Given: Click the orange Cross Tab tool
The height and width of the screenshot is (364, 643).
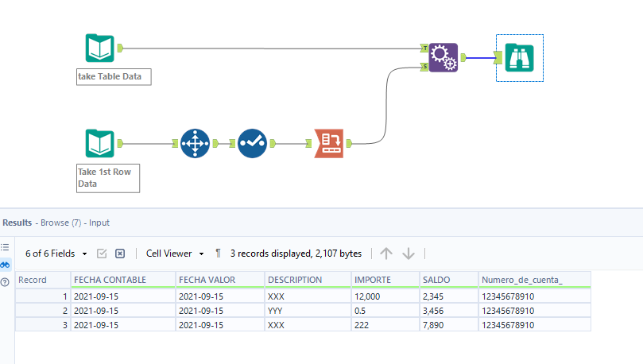Looking at the screenshot, I should pyautogui.click(x=329, y=143).
